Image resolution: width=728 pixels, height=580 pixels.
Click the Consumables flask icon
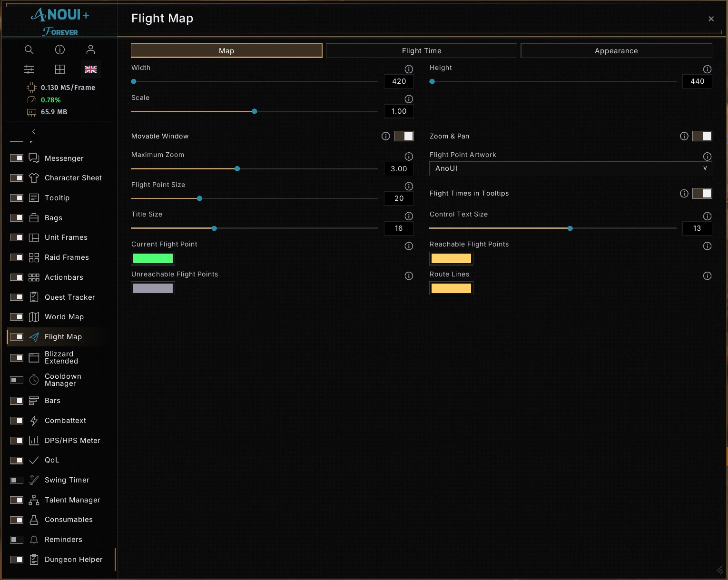(x=34, y=520)
